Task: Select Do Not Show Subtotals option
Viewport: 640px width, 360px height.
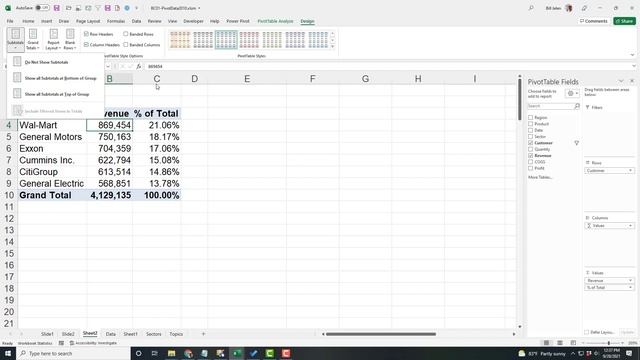Action: tap(55, 62)
